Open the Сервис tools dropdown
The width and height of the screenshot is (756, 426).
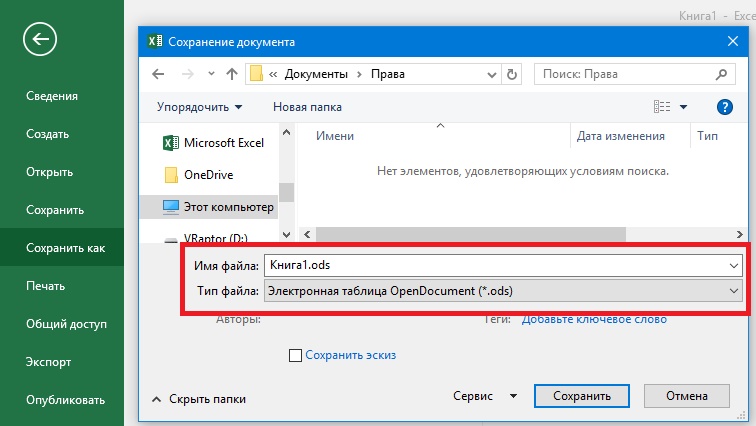[x=484, y=396]
